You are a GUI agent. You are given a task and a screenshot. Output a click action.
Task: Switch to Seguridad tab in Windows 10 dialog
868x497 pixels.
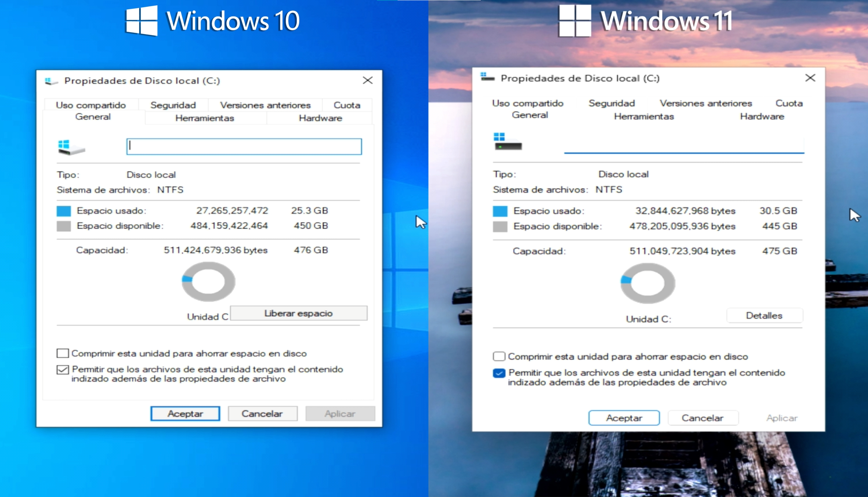point(173,105)
